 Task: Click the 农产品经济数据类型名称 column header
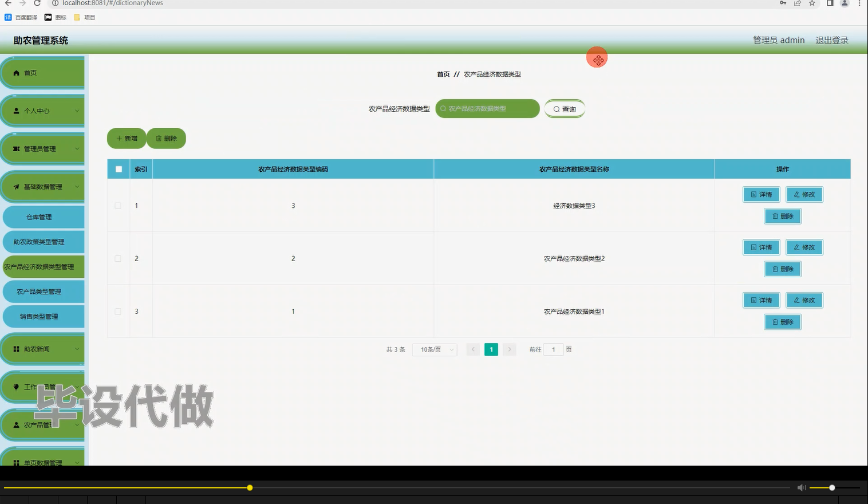(574, 170)
